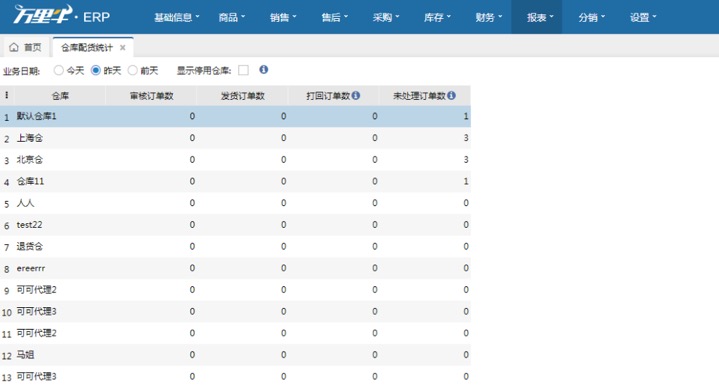
Task: Click 未处理订单数 value 1 for 仓库11
Action: 466,181
